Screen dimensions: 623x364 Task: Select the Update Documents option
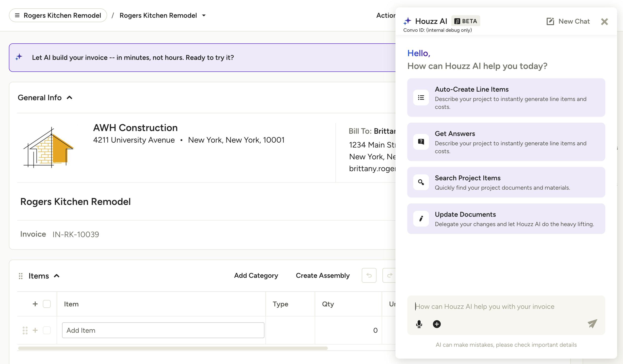[506, 219]
